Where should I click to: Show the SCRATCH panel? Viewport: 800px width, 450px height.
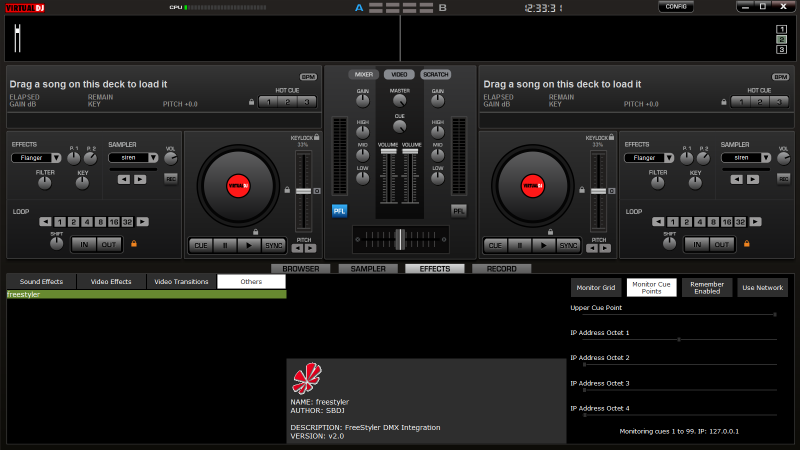[436, 74]
